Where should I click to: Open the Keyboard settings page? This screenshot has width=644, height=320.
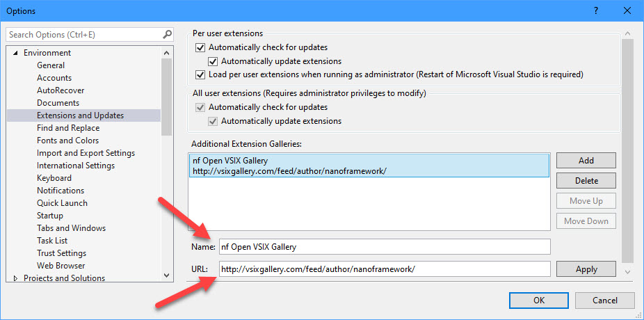point(54,178)
